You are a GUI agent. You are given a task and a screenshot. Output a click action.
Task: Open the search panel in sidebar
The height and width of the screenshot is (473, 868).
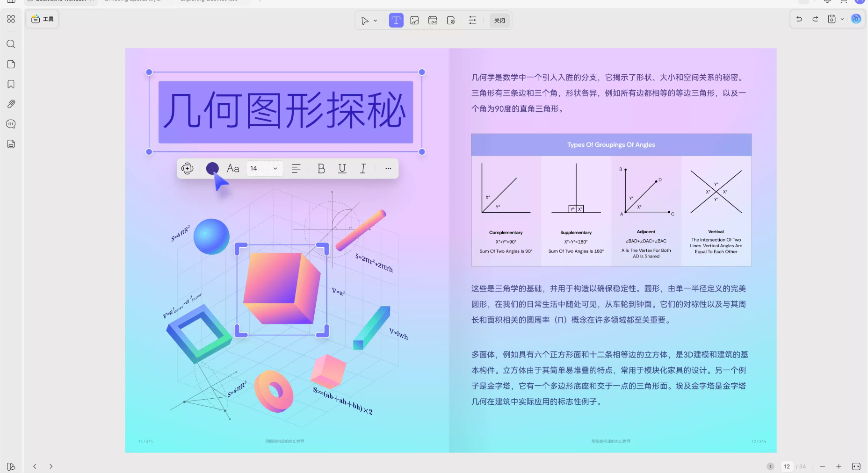point(11,44)
